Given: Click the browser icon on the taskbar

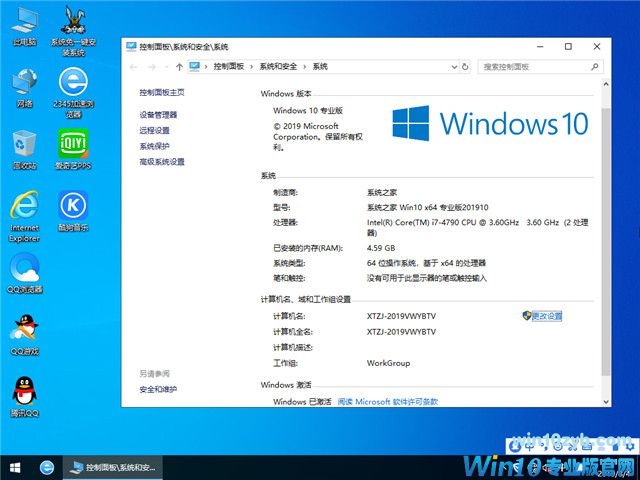Looking at the screenshot, I should (47, 467).
